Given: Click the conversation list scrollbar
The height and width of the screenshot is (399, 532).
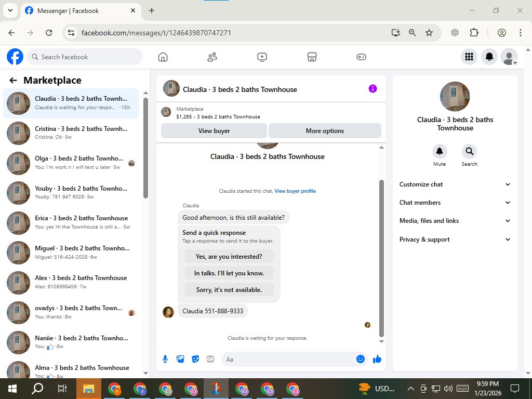Looking at the screenshot, I should (x=145, y=148).
